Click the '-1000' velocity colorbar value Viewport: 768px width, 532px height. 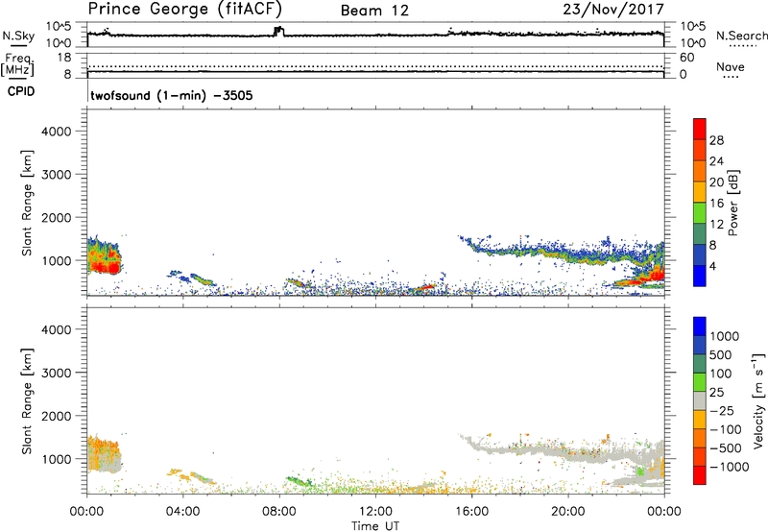[x=729, y=467]
